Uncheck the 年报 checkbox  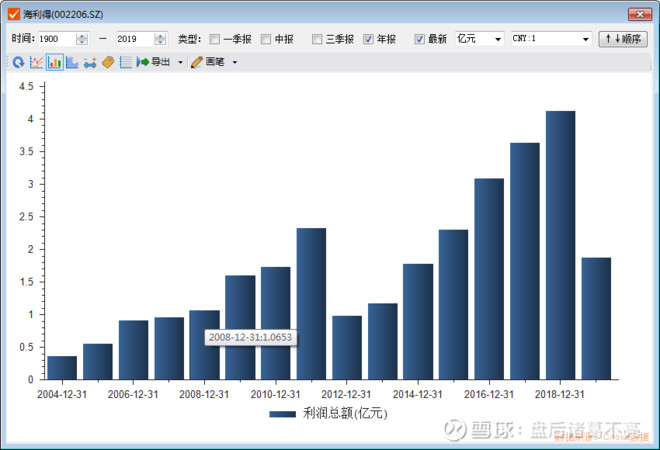[368, 39]
